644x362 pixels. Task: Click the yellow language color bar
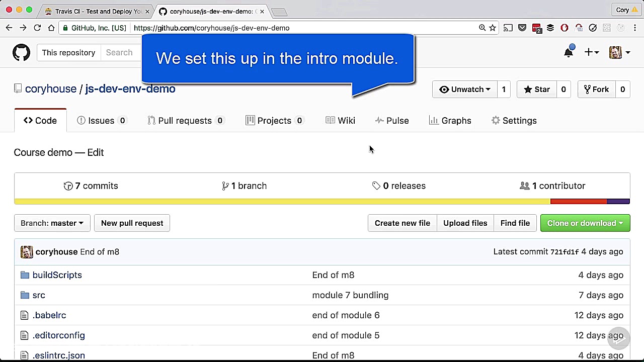pyautogui.click(x=282, y=202)
